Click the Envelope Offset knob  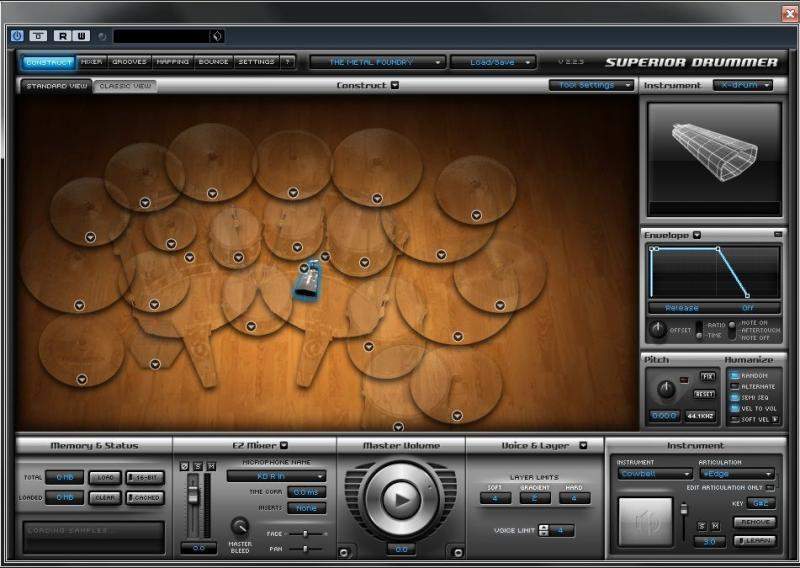(658, 329)
